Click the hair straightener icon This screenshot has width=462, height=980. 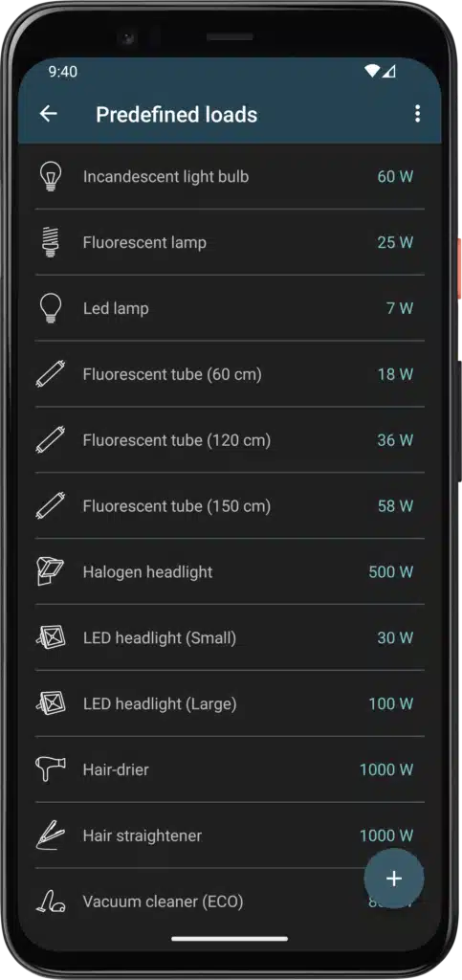[50, 835]
